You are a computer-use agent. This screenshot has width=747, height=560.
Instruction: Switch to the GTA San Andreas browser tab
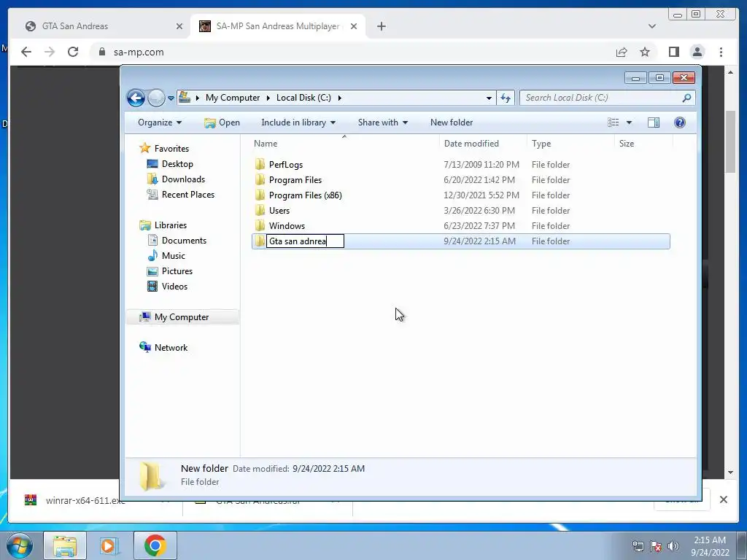[x=102, y=26]
